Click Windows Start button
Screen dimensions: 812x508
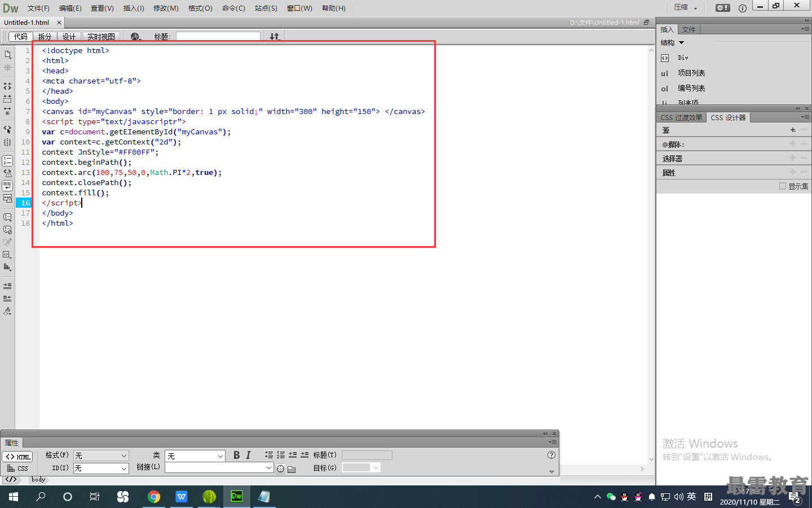14,497
